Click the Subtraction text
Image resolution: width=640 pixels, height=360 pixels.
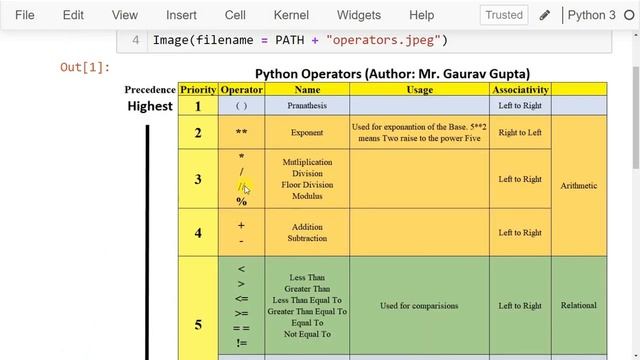pos(307,238)
